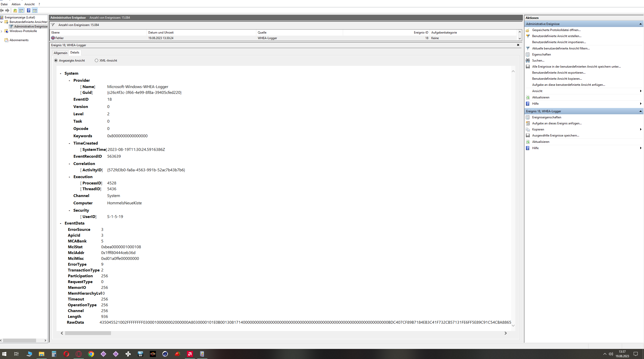Click Benutzerdefinierte Ansicht exportieren link
Viewport: 644px width, 359px height.
pos(558,73)
